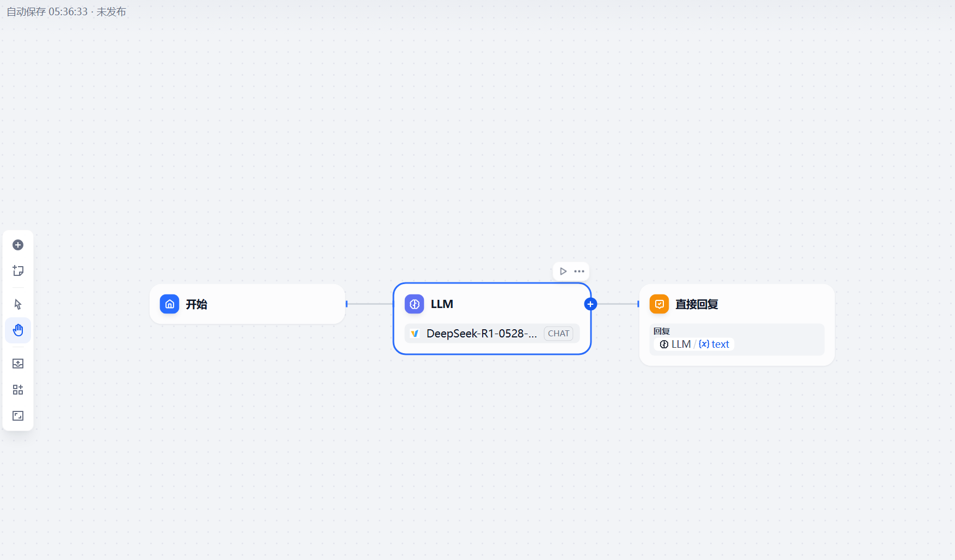Click the CHAT mode badge

(558, 334)
